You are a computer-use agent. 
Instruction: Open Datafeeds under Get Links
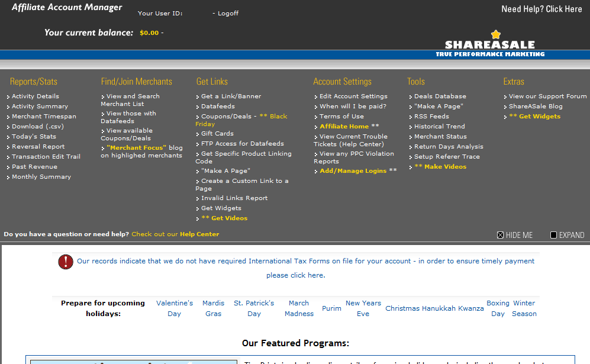pos(218,107)
